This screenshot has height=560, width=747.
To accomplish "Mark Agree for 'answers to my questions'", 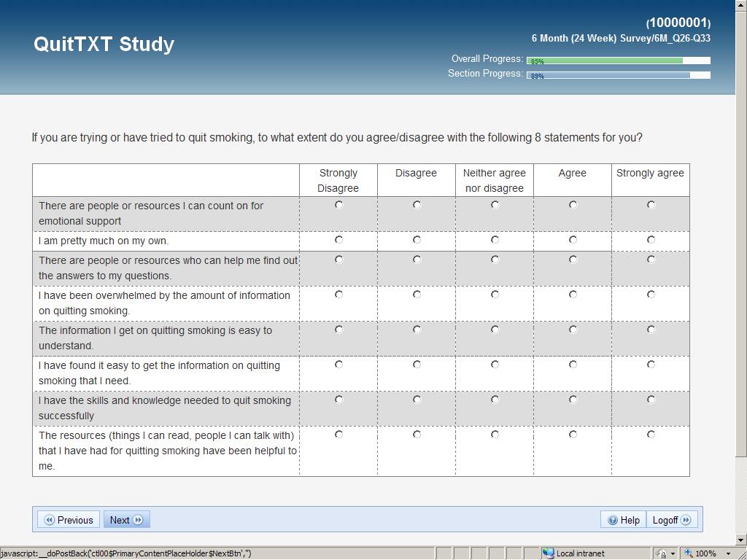I will [x=573, y=260].
